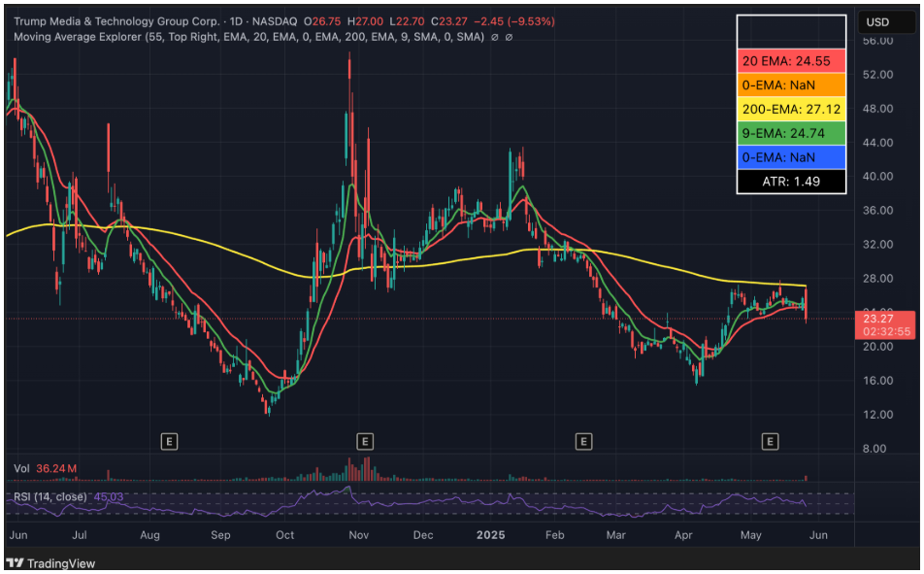This screenshot has width=924, height=574.
Task: Click the Apr label on the time axis
Action: (x=683, y=535)
